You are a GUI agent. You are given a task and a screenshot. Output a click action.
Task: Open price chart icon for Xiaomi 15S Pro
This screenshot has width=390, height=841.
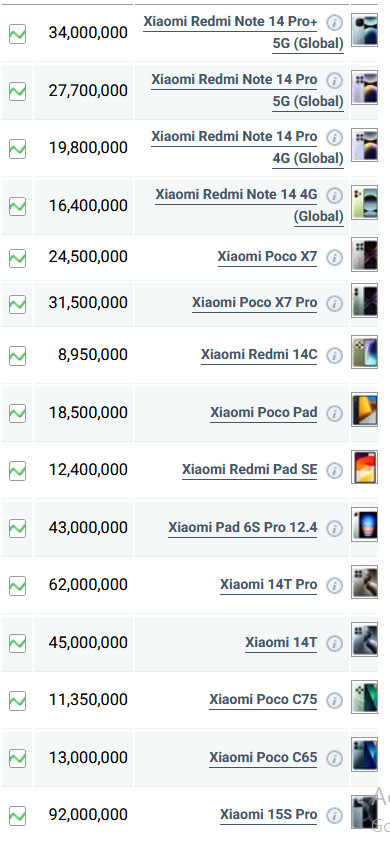click(x=17, y=815)
